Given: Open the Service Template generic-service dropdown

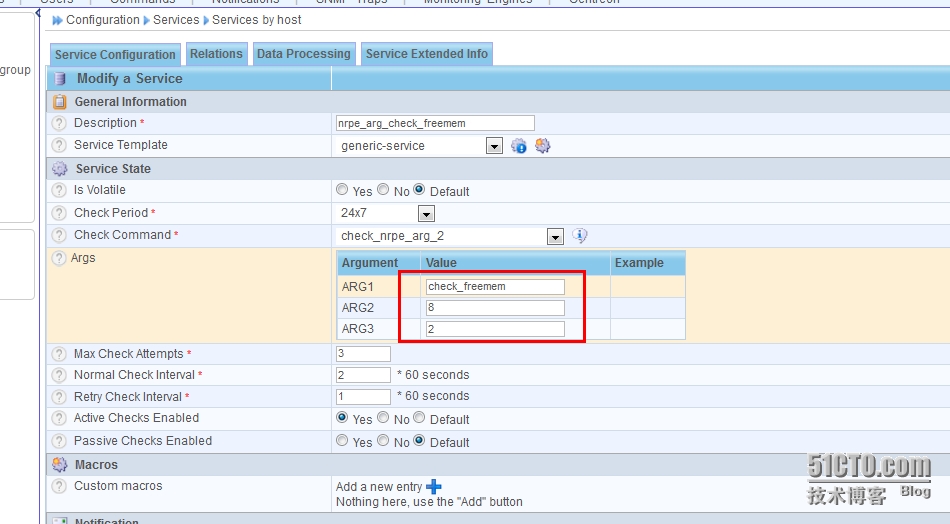Looking at the screenshot, I should tap(420, 146).
